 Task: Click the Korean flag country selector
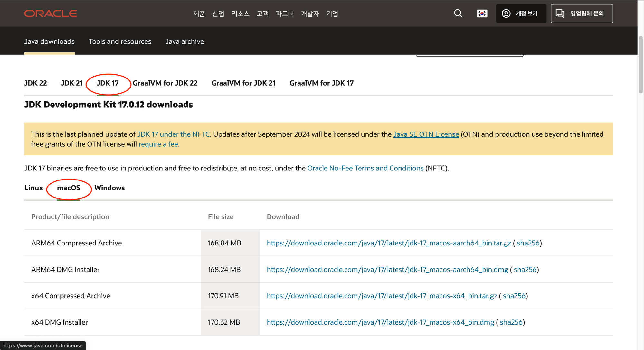click(482, 14)
